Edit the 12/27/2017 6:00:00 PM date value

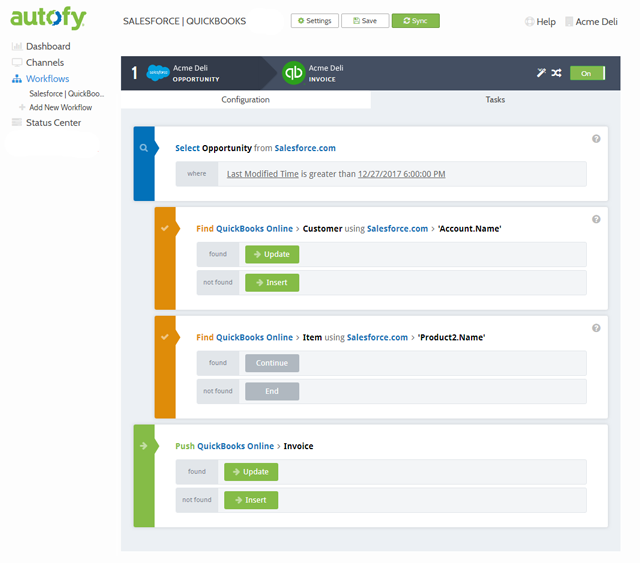click(x=401, y=174)
